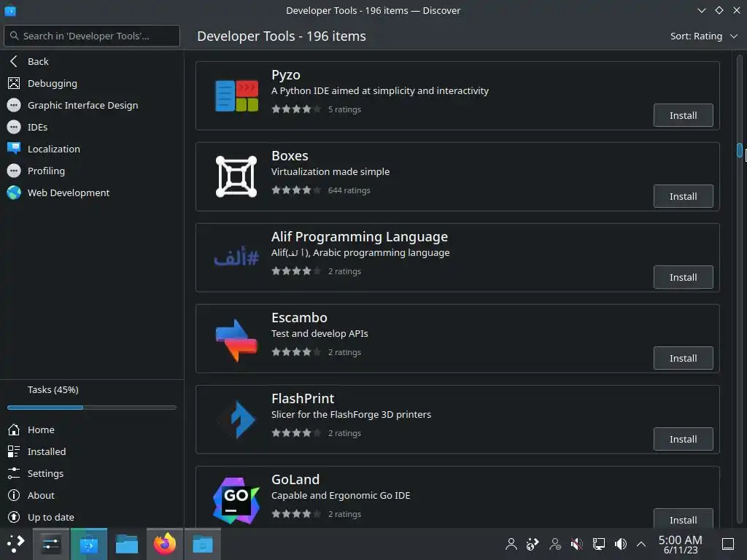Open the Installed apps icon
This screenshot has height=560, width=747.
coord(14,451)
